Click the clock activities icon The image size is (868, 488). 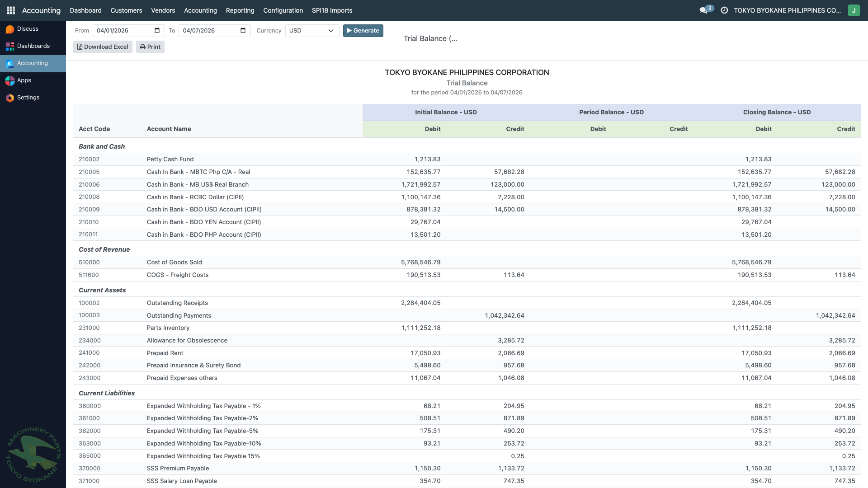(724, 10)
